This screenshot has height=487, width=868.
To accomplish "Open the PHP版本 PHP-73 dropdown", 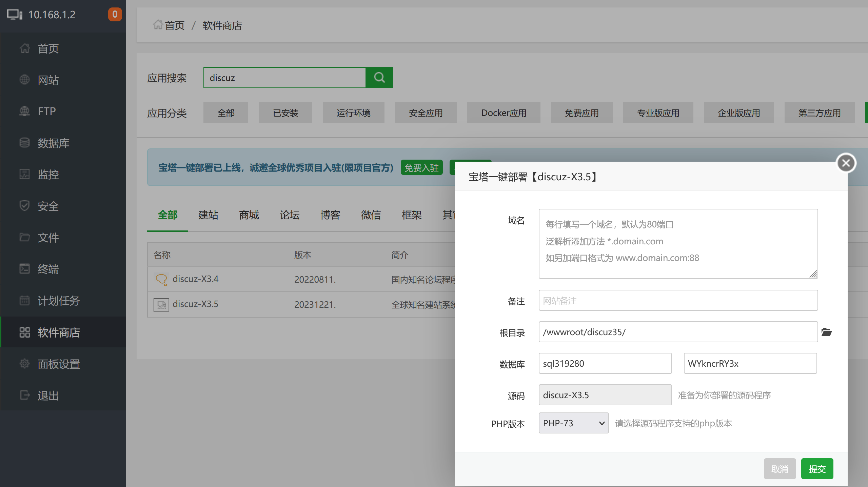I will (x=574, y=423).
